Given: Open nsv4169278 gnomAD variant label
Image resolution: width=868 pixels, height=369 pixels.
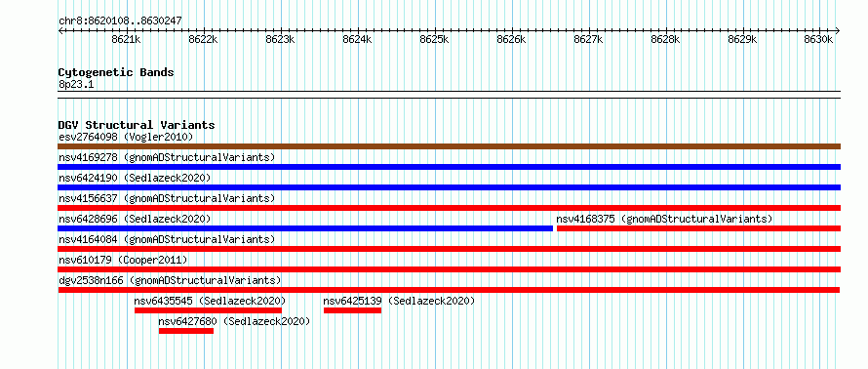Looking at the screenshot, I should [167, 157].
